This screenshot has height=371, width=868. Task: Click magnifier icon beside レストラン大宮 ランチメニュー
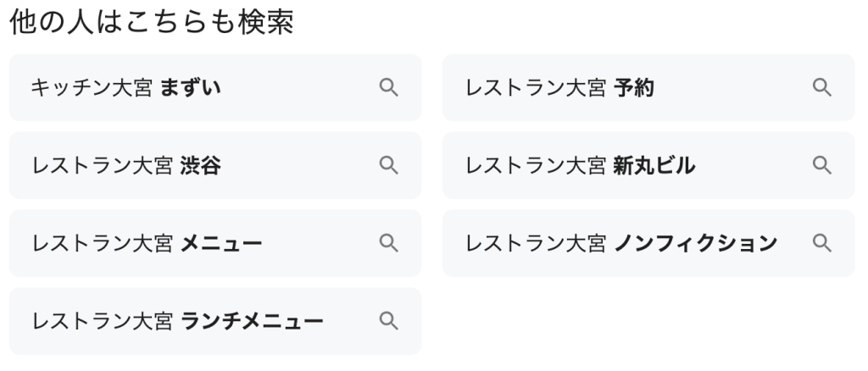[388, 321]
